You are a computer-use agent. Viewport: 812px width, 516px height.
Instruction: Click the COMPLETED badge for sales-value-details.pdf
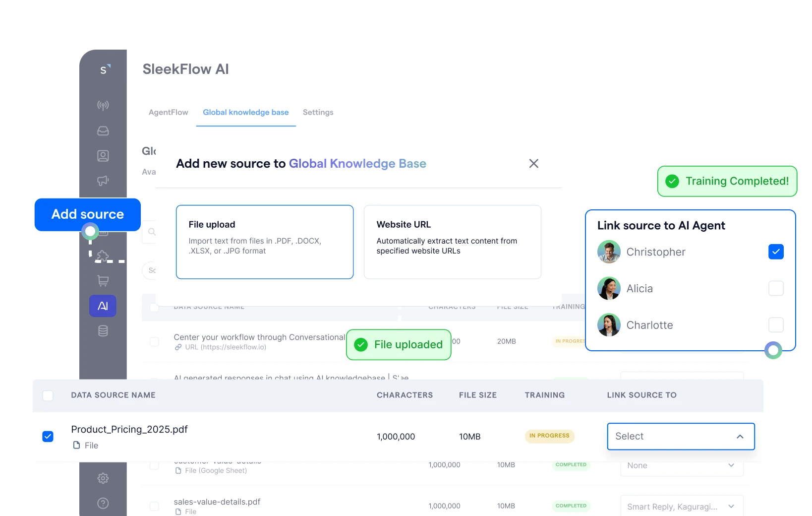pos(571,506)
